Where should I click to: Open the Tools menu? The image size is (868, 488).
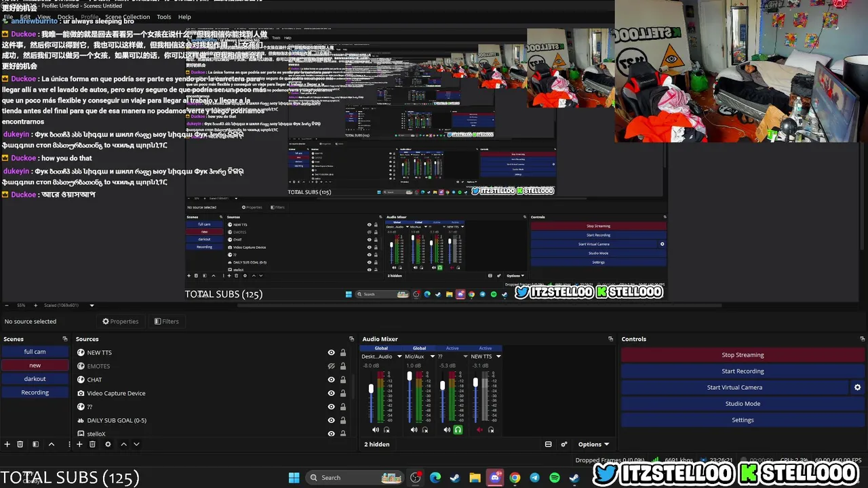164,16
